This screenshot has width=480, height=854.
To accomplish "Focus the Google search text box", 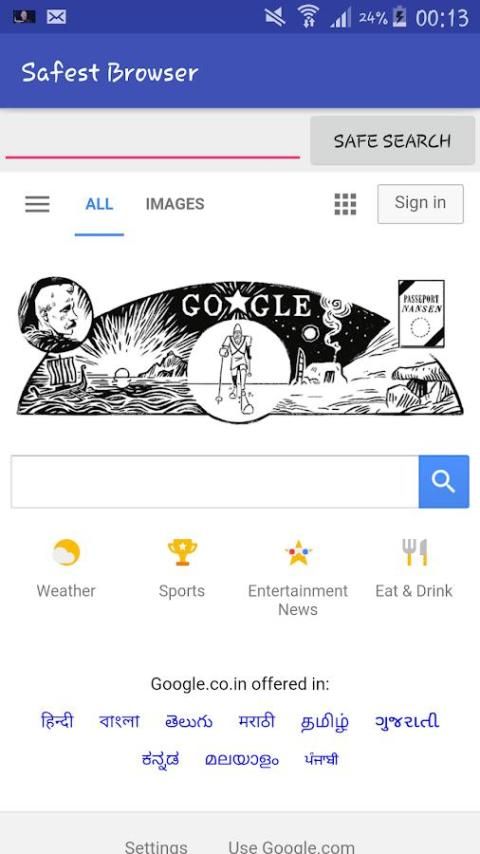I will [215, 481].
